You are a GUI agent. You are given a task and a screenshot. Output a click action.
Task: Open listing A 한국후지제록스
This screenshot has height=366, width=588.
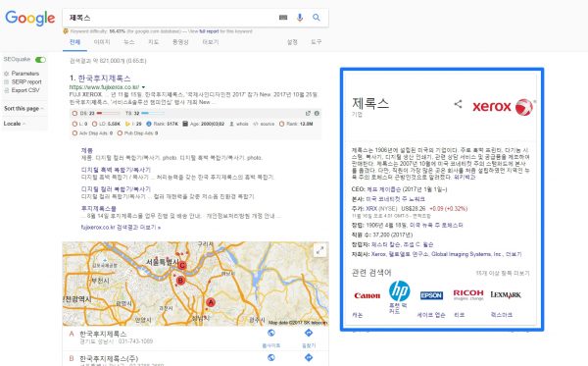103,334
